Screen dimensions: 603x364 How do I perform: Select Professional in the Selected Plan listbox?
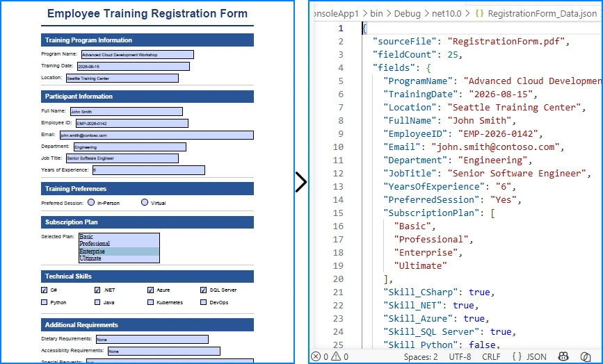(119, 244)
